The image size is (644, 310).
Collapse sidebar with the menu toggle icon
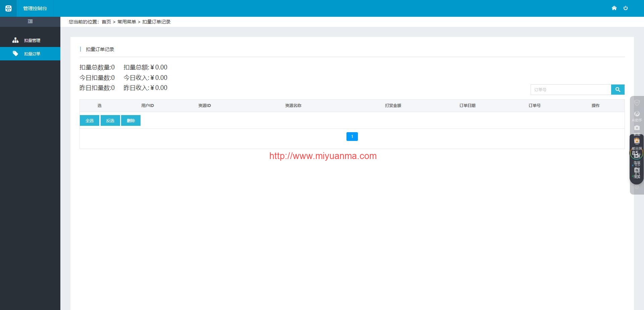coord(30,21)
